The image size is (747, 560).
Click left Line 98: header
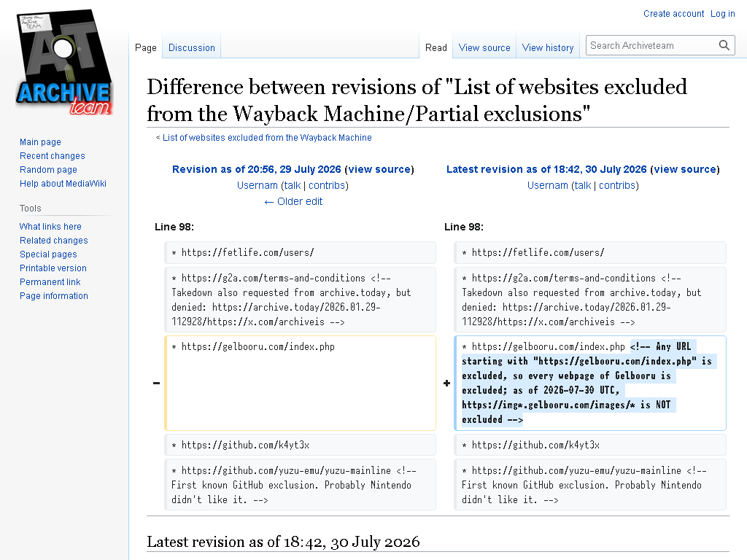tap(174, 227)
